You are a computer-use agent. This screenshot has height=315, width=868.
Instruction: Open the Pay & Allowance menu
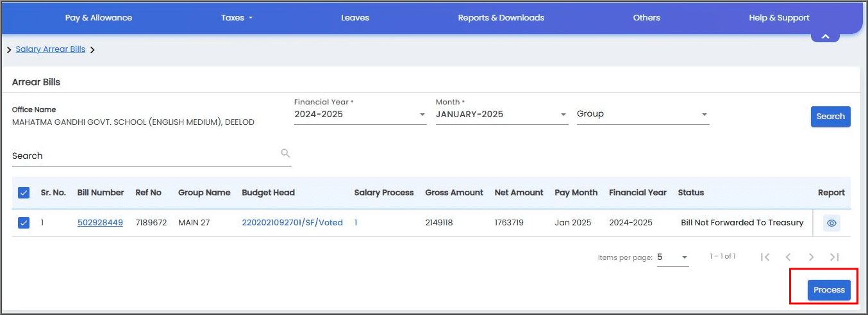pos(99,18)
